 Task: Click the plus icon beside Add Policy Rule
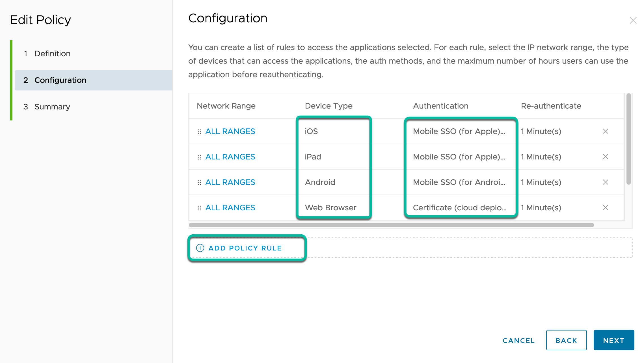(200, 248)
